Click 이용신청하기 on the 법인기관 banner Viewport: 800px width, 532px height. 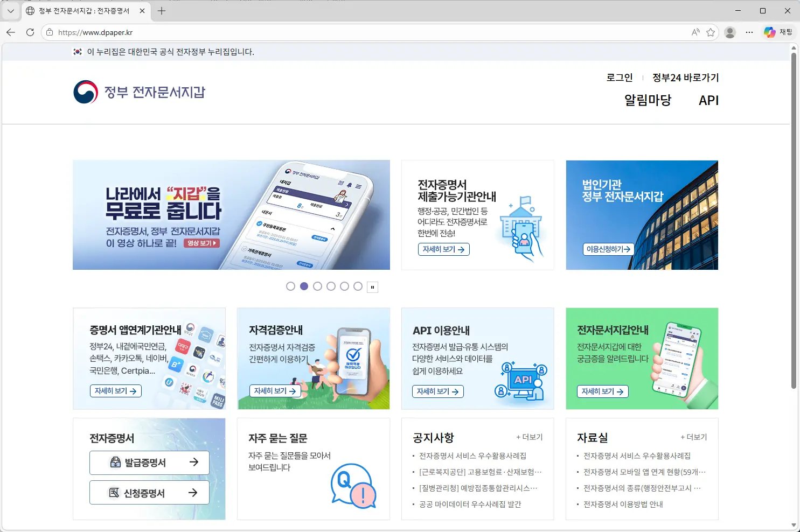coord(608,249)
